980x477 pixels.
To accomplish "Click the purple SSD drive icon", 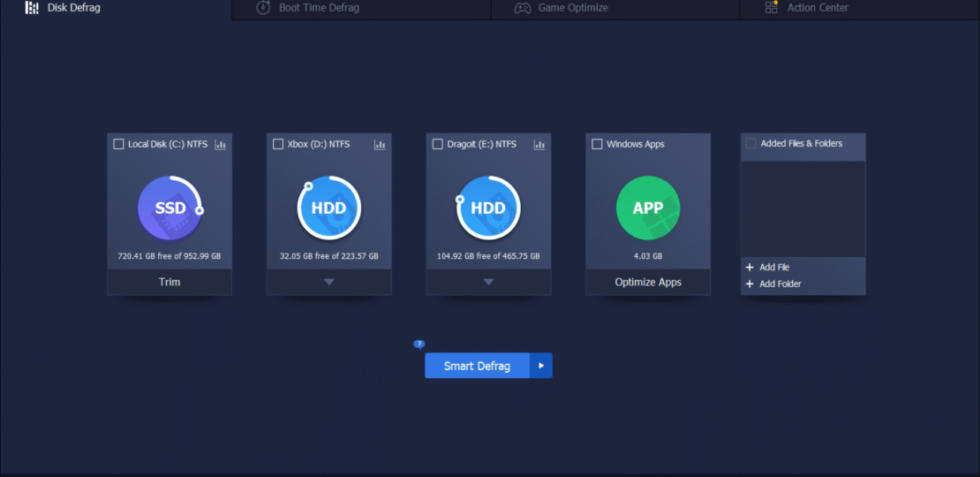I will click(170, 208).
